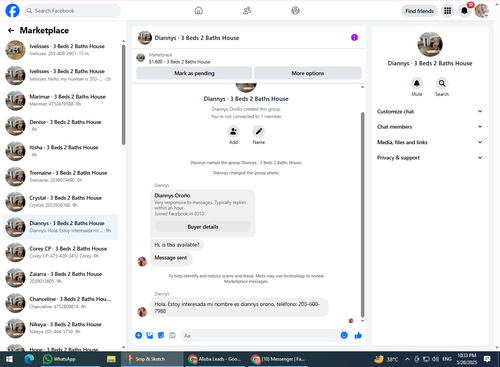Open Buyer details button

(203, 227)
